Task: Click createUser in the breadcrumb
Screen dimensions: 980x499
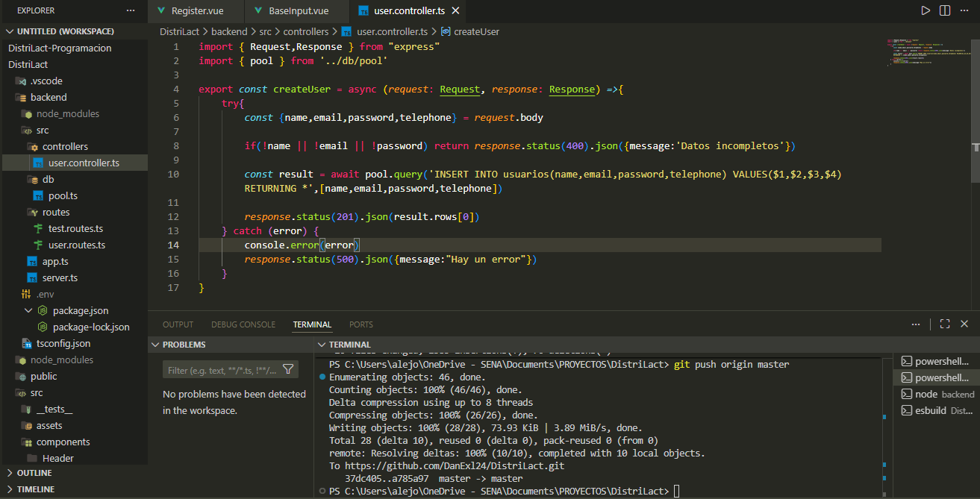Action: coord(476,32)
